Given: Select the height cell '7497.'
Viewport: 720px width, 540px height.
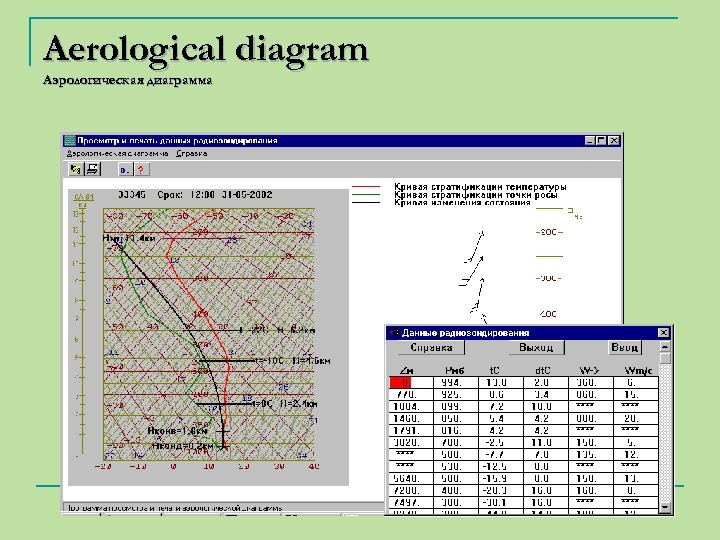Looking at the screenshot, I should 411,502.
